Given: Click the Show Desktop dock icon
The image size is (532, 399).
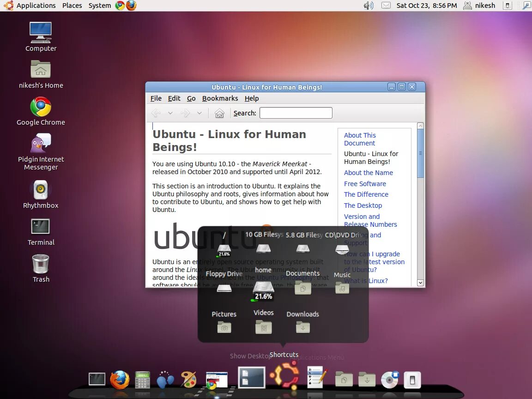Looking at the screenshot, I should pos(251,377).
